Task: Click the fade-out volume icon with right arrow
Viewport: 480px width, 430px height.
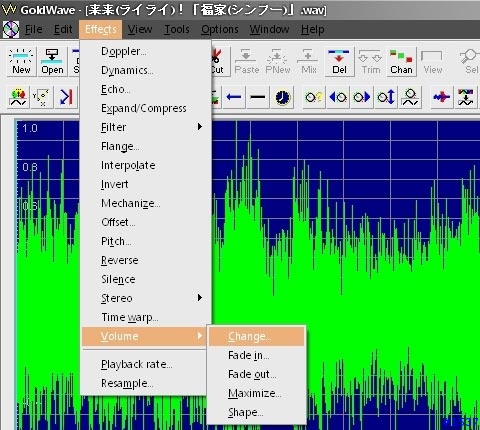Action: click(x=362, y=97)
